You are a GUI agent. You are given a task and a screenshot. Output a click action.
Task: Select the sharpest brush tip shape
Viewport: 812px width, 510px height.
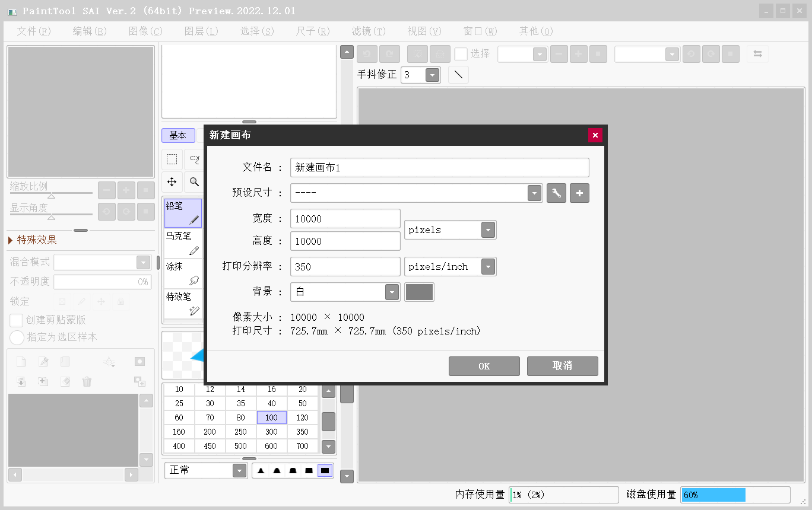[261, 471]
